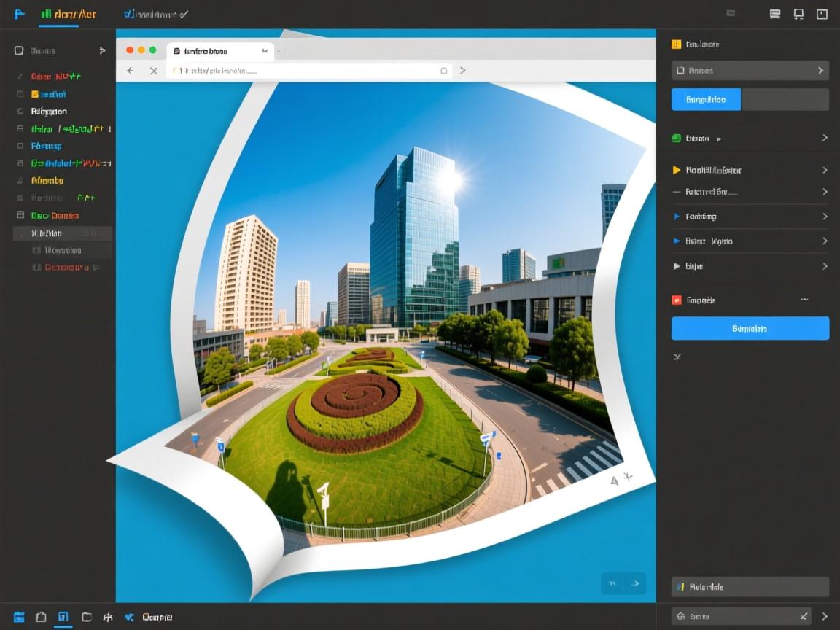
Task: Click the blue calendar-style icon in bottom-left toolbar
Action: point(19,617)
